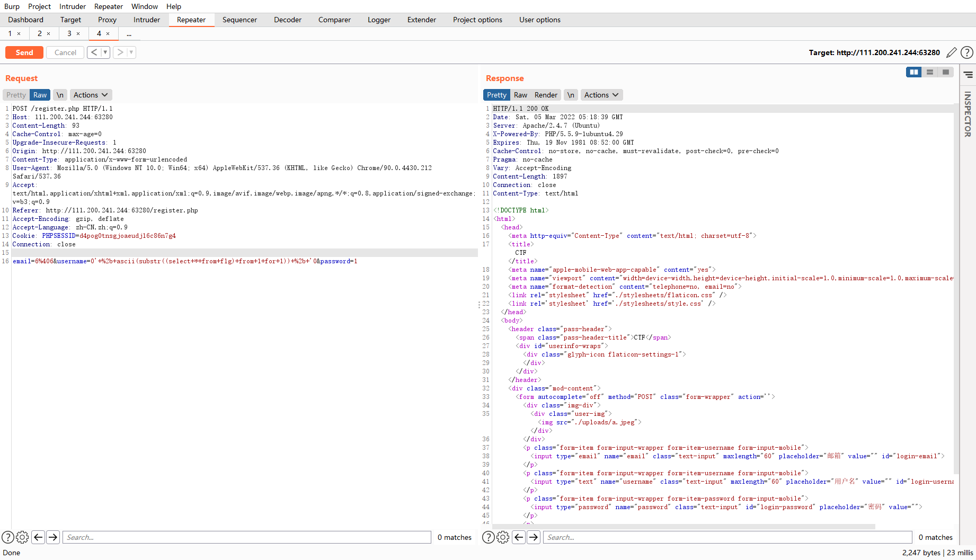Click the orange Send button

pyautogui.click(x=24, y=52)
